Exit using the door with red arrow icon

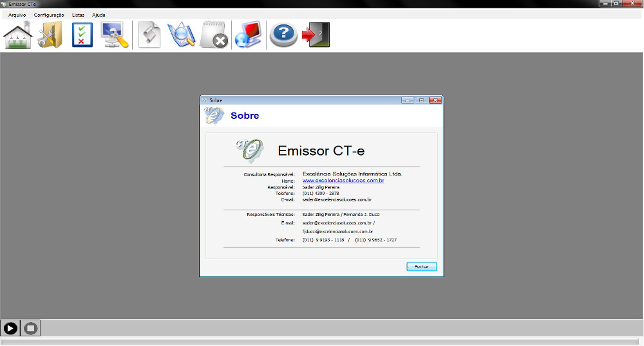click(x=316, y=35)
